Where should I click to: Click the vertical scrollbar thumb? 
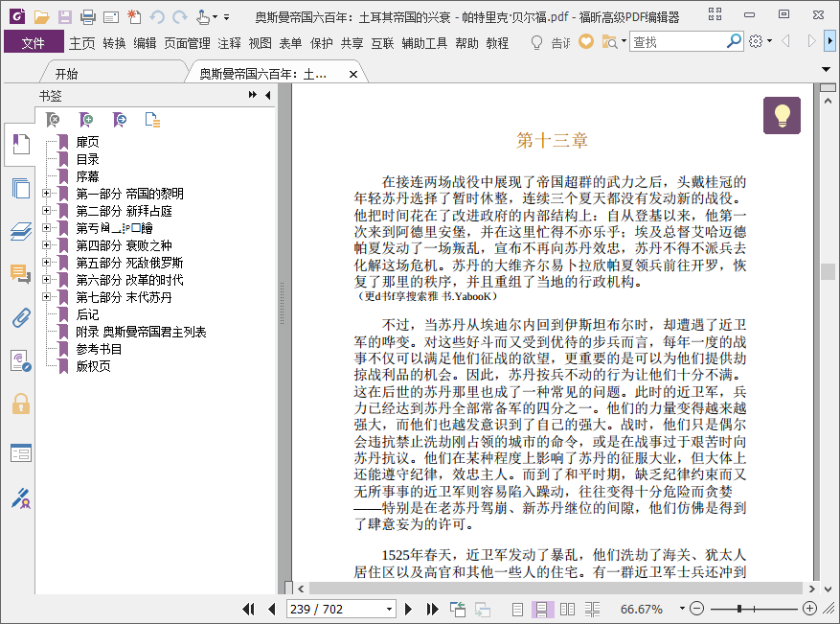click(x=828, y=272)
